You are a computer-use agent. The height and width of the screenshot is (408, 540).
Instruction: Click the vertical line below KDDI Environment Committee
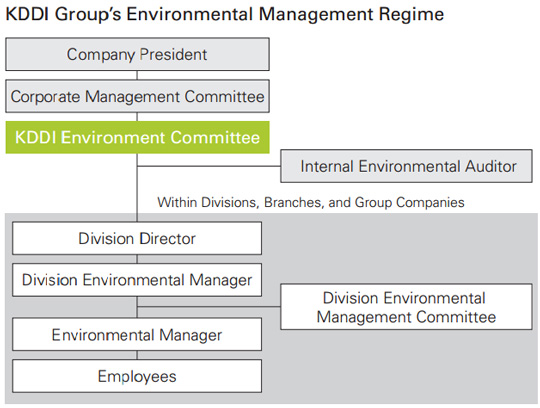coord(137,188)
